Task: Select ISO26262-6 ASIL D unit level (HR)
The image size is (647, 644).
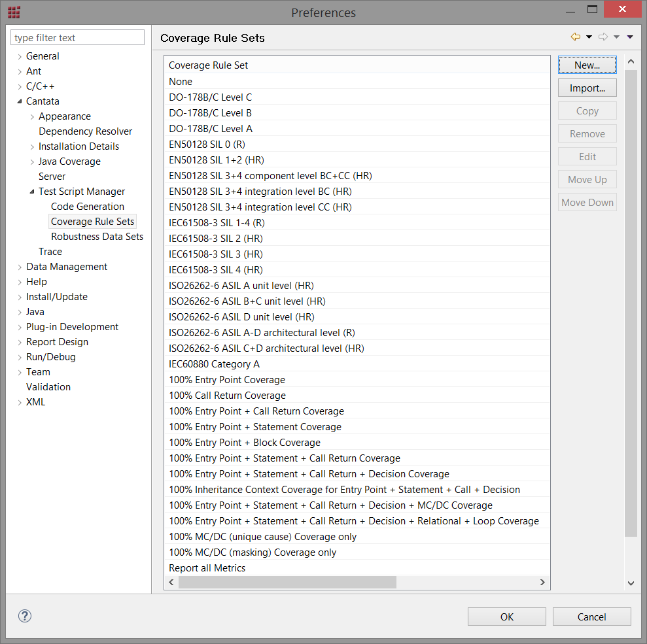Action: [357, 316]
